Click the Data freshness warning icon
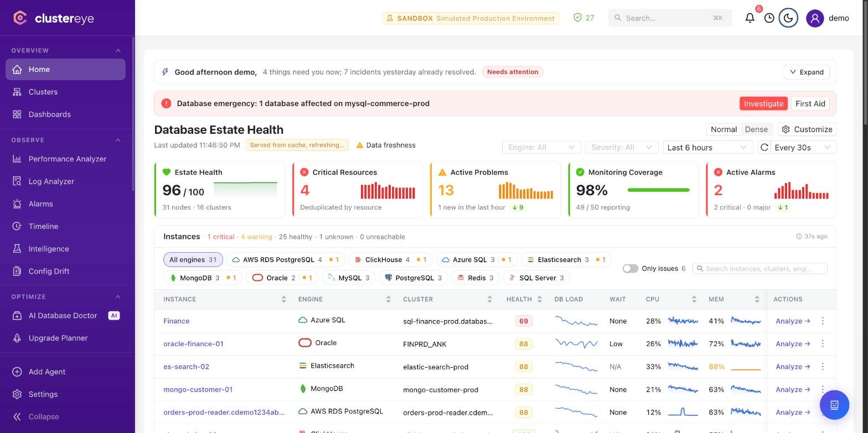 coord(360,145)
